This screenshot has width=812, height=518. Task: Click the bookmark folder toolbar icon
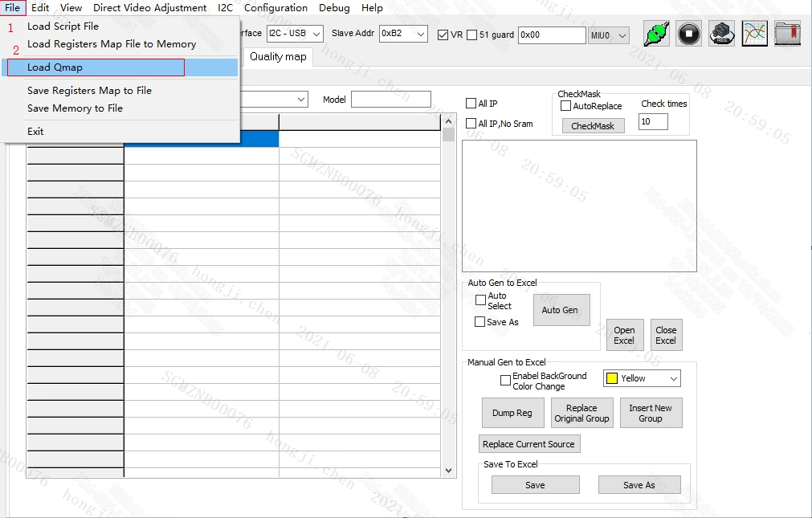pyautogui.click(x=787, y=34)
